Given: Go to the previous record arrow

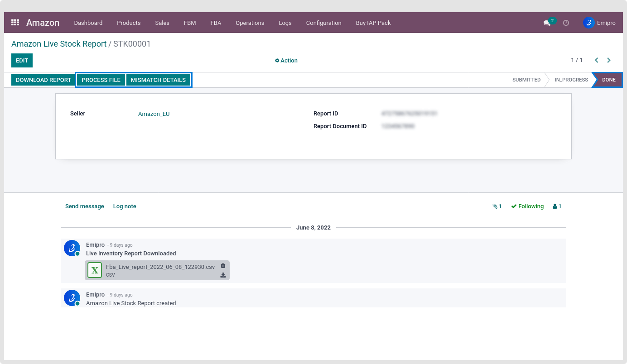Looking at the screenshot, I should 596,60.
